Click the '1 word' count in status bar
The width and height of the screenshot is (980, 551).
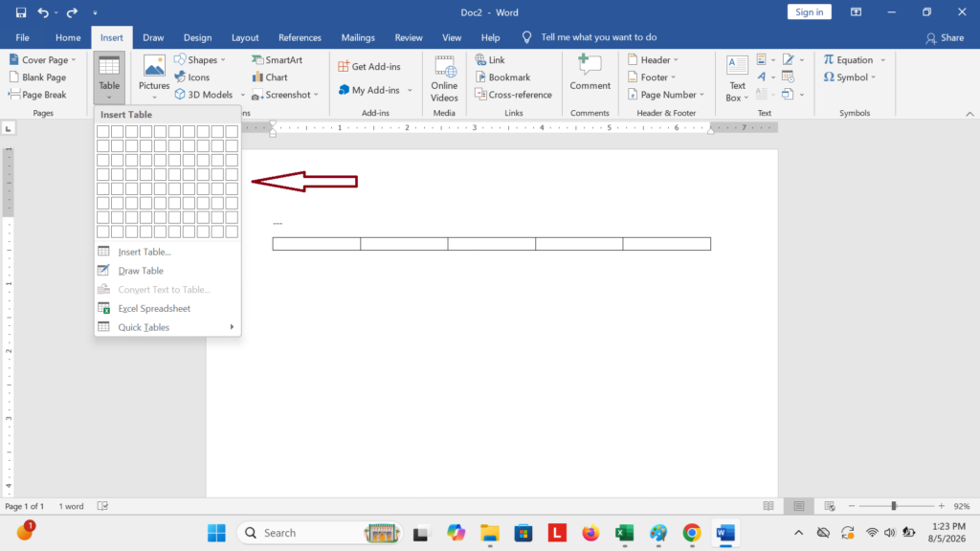(x=71, y=507)
